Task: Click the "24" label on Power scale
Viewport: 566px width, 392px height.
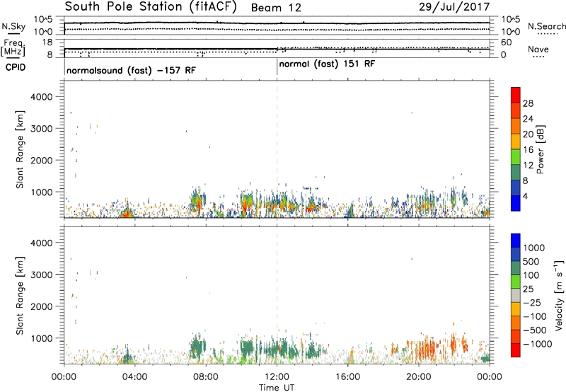Action: [x=528, y=119]
